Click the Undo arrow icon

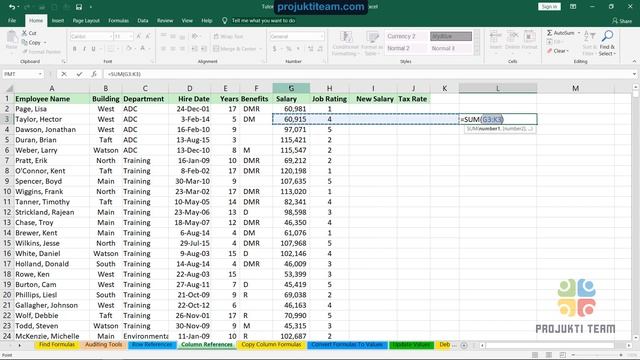[11, 7]
